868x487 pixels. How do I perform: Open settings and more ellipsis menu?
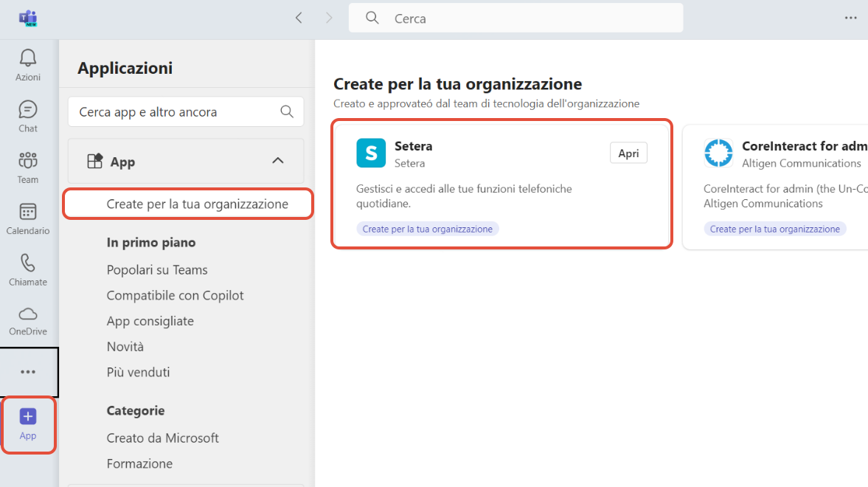pos(851,18)
